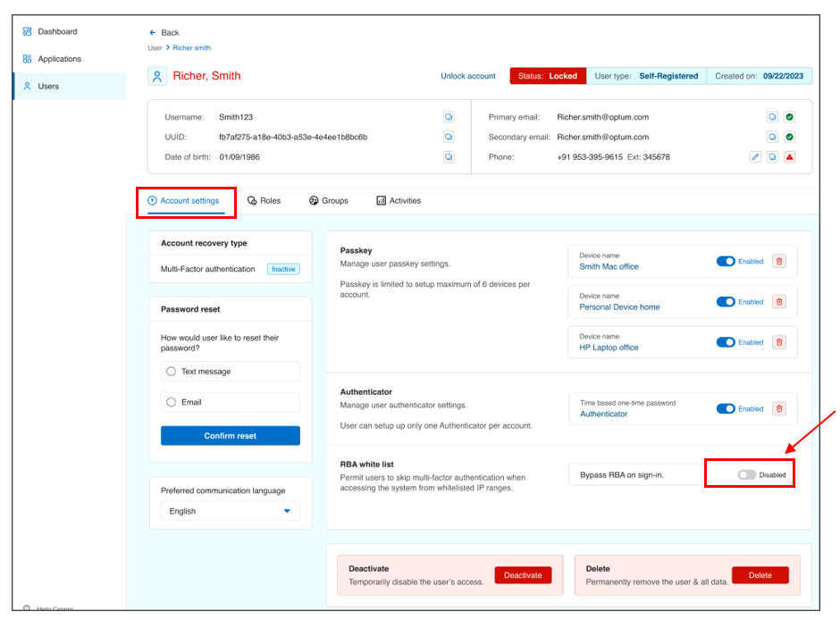
Task: Click the User breadcrumb link
Action: (x=155, y=47)
